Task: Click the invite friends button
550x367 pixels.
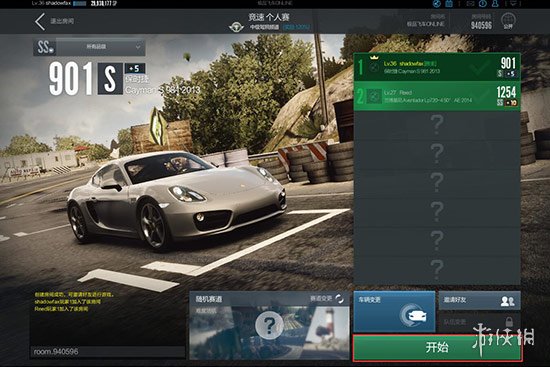Action: click(479, 300)
